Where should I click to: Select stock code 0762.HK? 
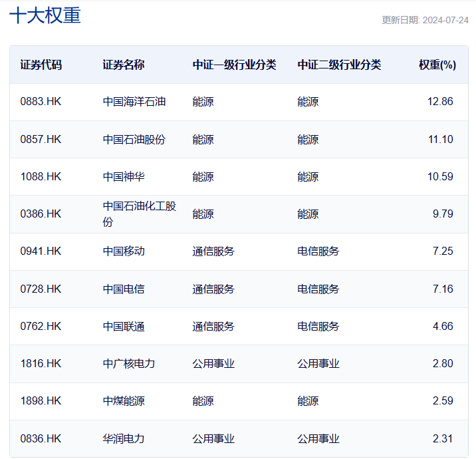point(41,326)
